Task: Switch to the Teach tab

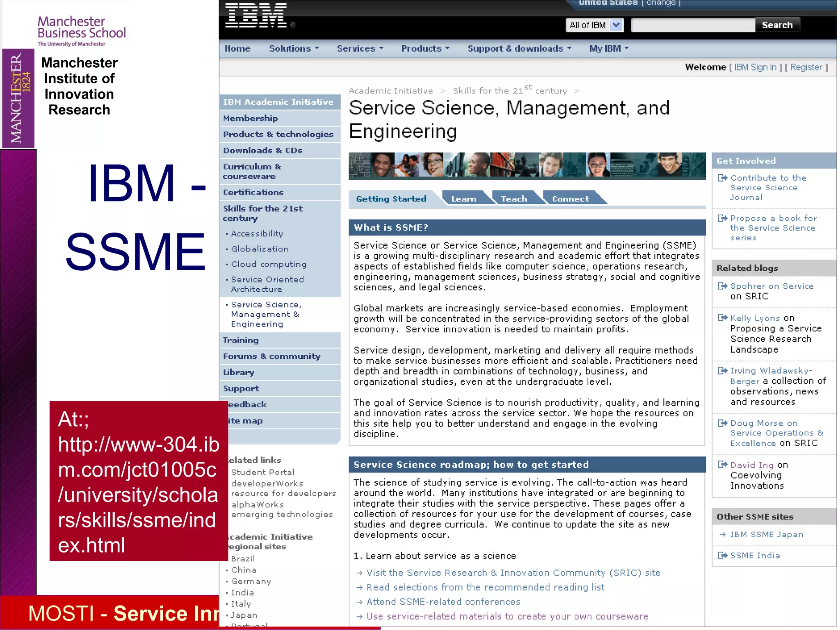Action: 514,199
